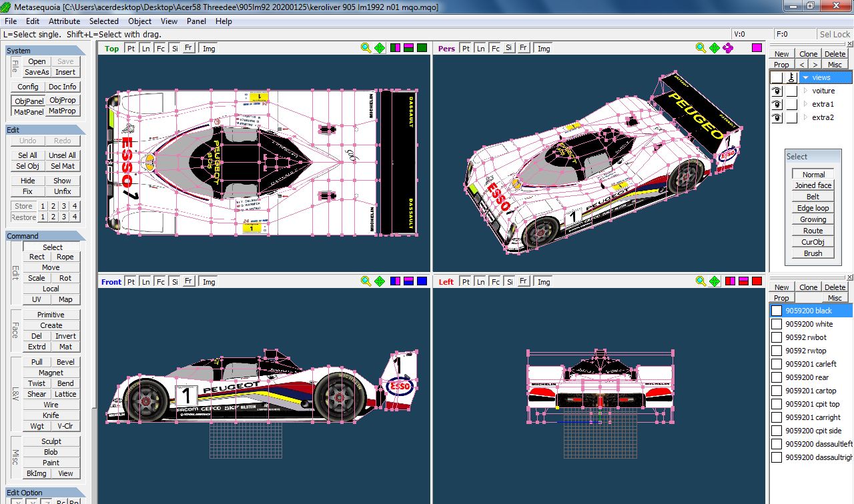Click the magenta maximize icon in Pers view
This screenshot has height=504, width=854.
point(757,48)
